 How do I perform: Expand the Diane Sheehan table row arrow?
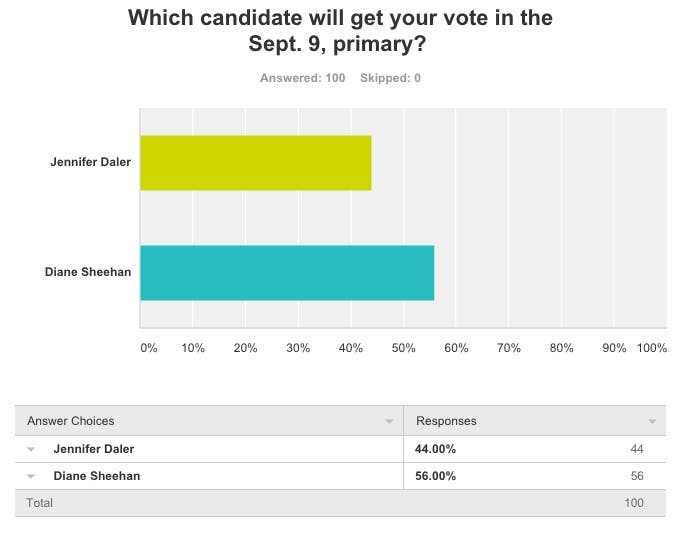point(33,476)
